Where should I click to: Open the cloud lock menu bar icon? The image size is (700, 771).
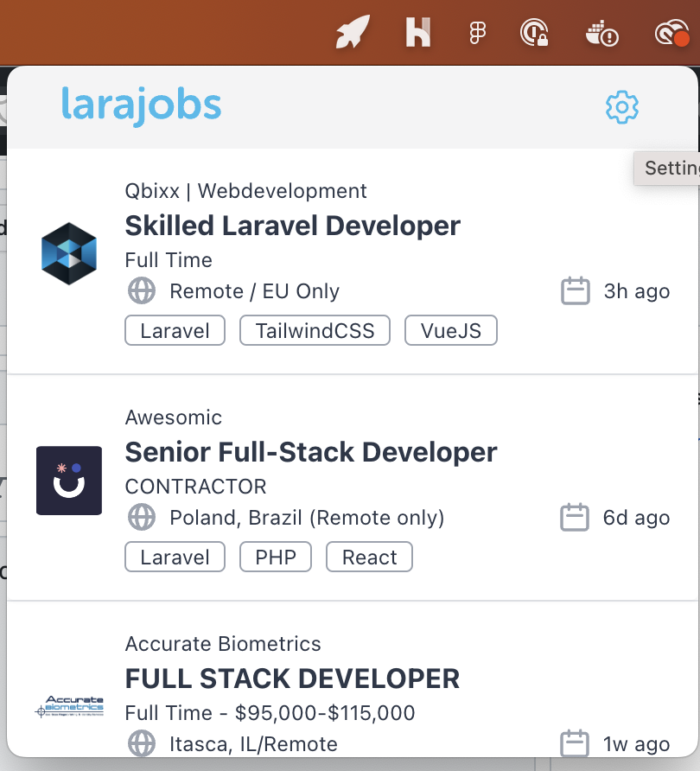534,33
